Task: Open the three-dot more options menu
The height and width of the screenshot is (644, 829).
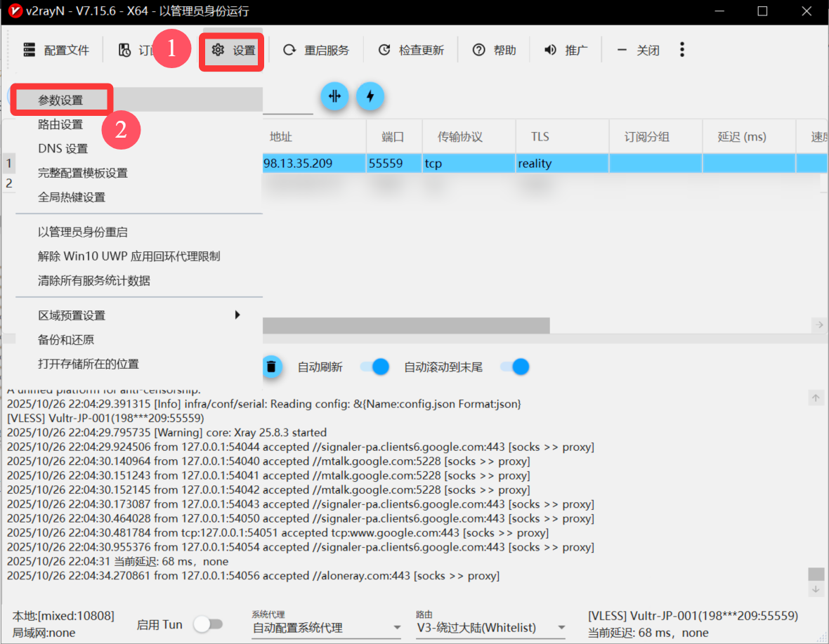Action: (x=681, y=49)
